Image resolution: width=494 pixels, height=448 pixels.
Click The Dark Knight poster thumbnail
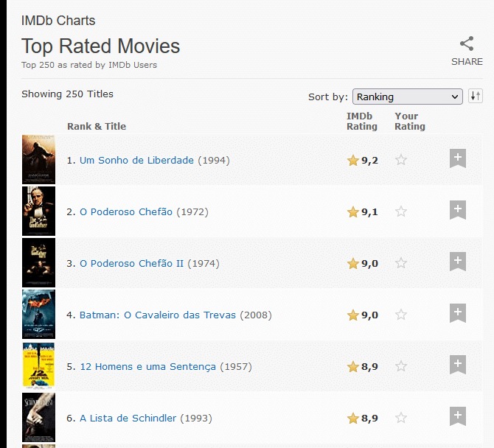38,314
